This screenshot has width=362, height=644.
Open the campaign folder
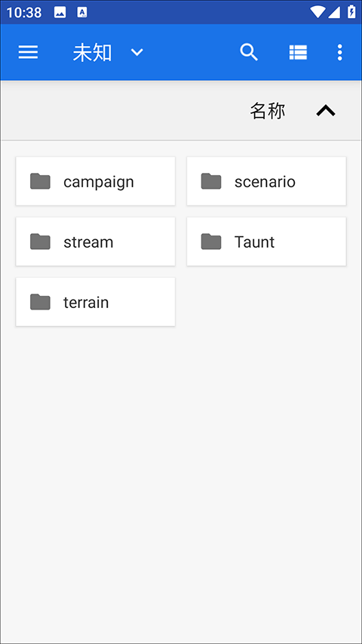(x=96, y=181)
